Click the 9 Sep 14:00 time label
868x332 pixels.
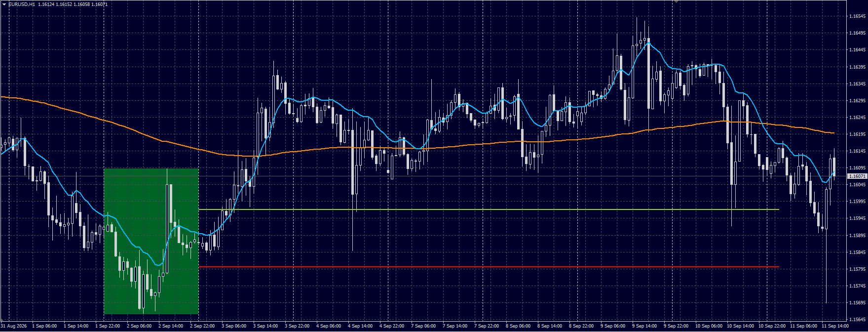coord(644,326)
